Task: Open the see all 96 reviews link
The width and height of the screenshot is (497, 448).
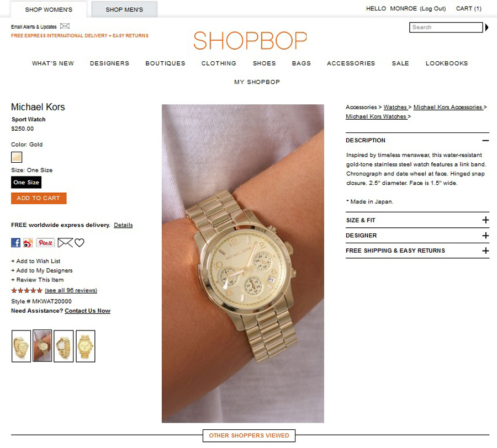Action: click(x=71, y=290)
